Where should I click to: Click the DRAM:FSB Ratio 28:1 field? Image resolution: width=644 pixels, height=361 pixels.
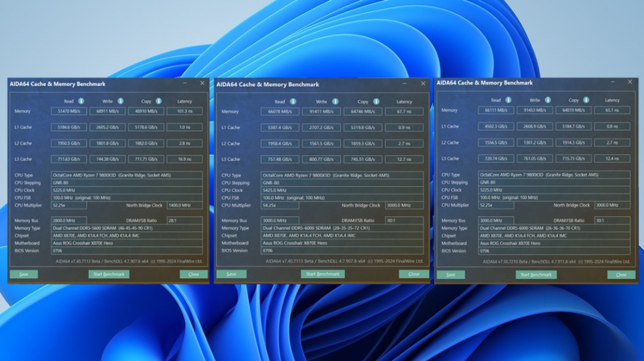coord(184,221)
